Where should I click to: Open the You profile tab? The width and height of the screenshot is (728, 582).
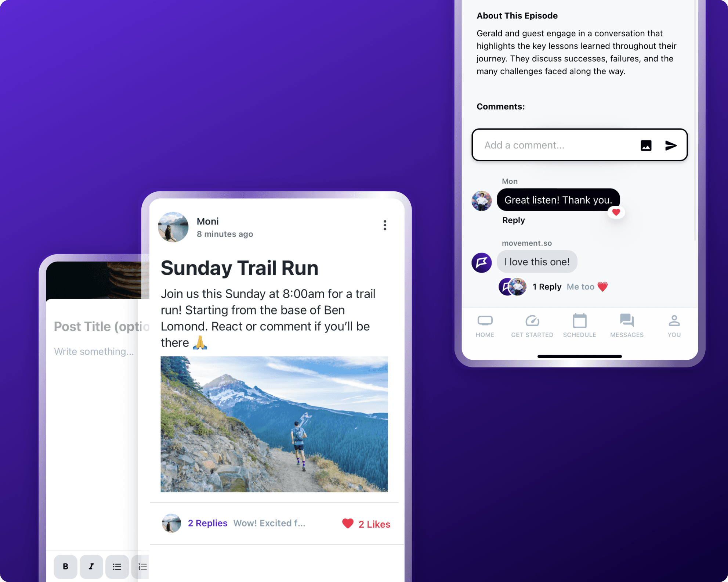[674, 326]
